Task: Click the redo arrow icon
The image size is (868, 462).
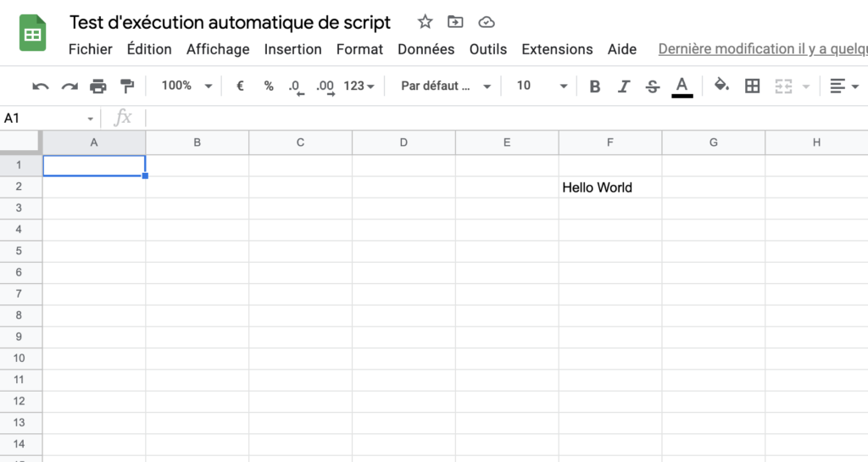Action: tap(70, 86)
